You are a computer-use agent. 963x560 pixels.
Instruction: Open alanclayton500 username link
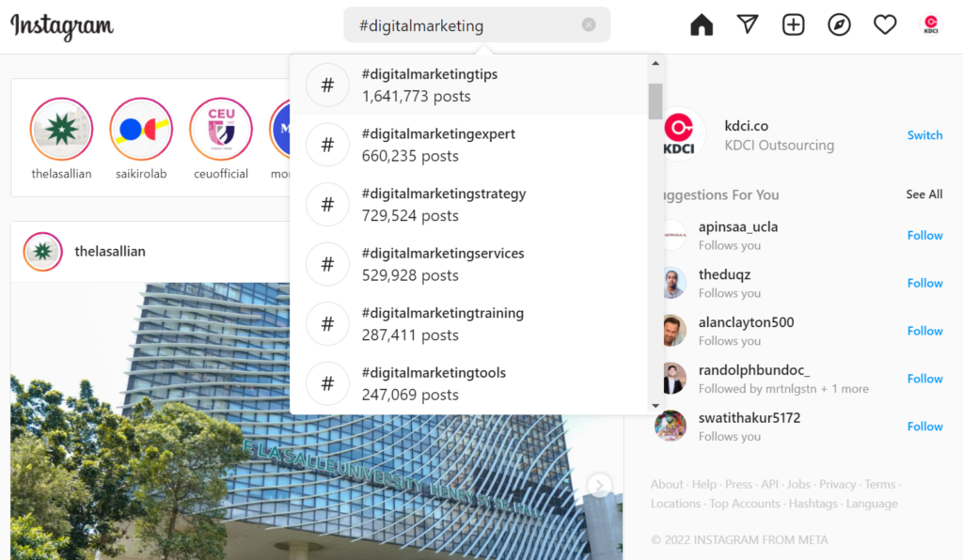[746, 322]
